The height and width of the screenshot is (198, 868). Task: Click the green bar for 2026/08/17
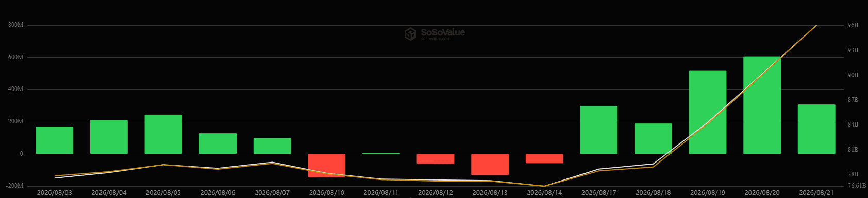pyautogui.click(x=599, y=130)
